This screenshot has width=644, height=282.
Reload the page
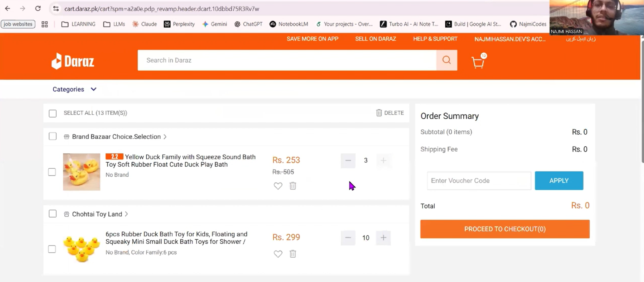pos(38,9)
